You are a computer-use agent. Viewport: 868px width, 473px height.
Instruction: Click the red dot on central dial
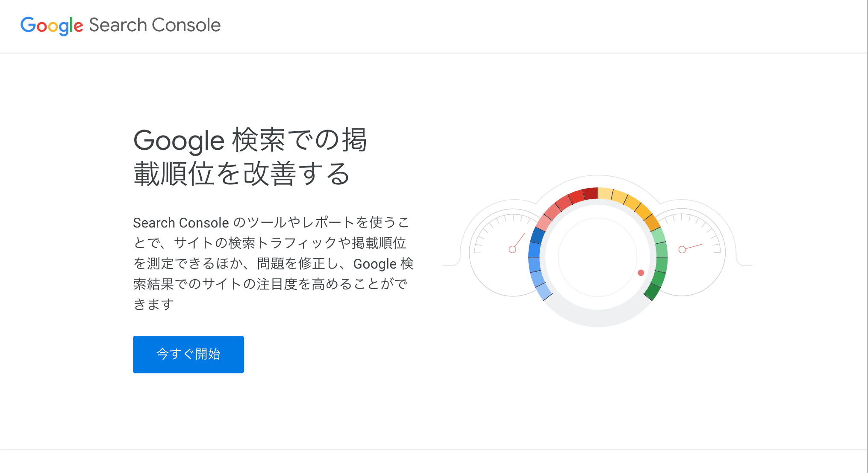click(x=641, y=273)
